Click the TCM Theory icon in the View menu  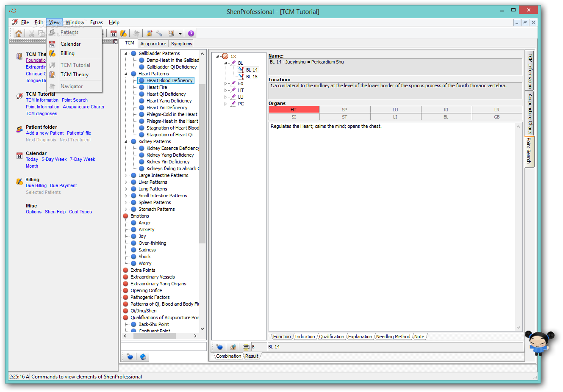click(52, 75)
